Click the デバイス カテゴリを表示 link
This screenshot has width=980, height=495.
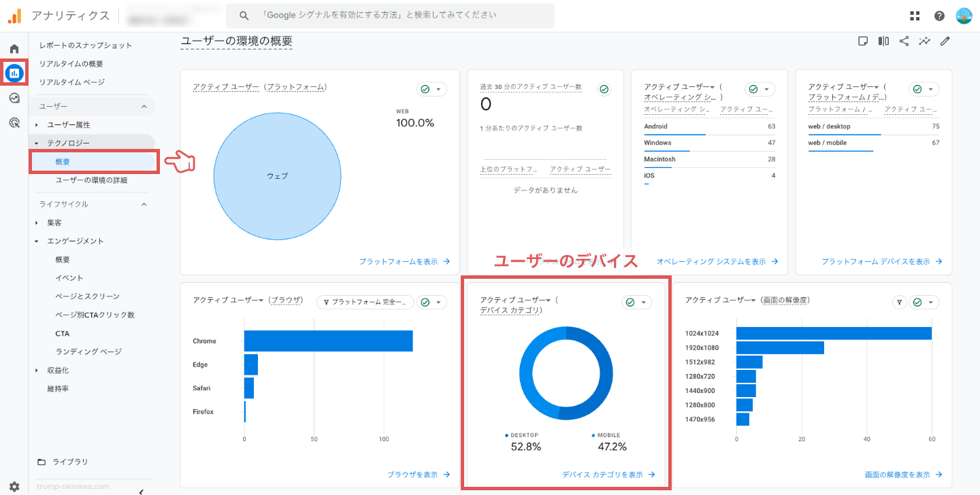(608, 475)
